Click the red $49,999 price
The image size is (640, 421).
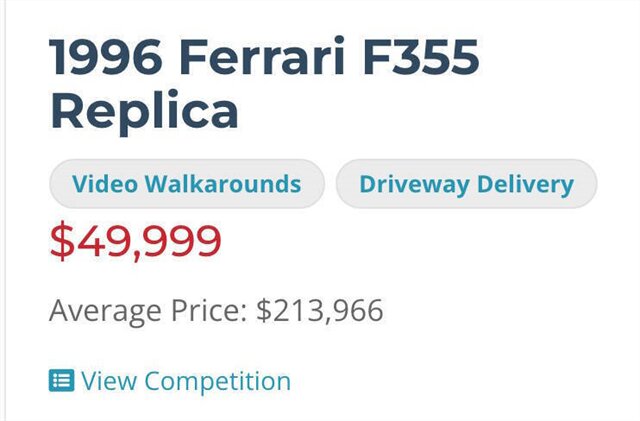[x=135, y=241]
